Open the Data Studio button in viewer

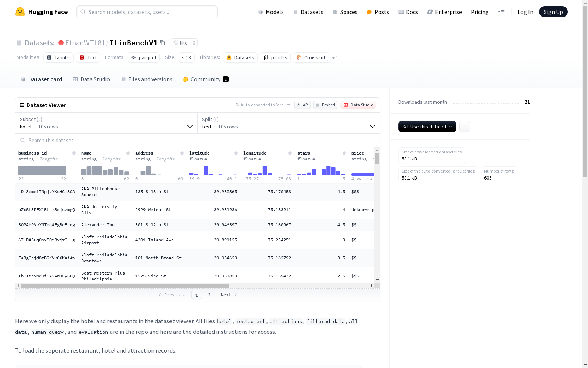tap(358, 105)
